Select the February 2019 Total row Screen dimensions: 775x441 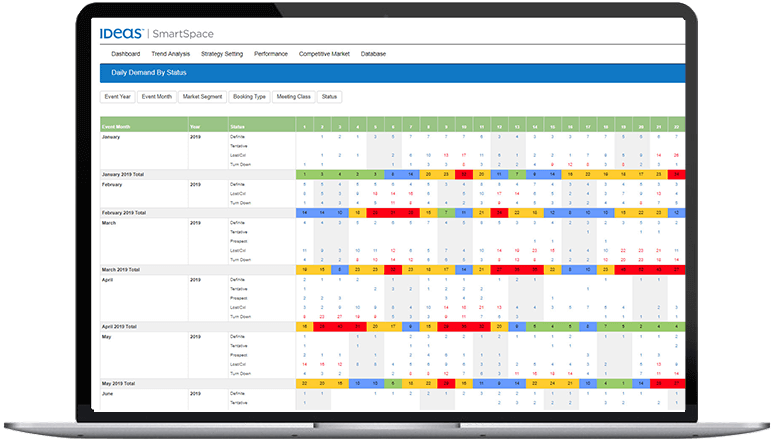392,213
